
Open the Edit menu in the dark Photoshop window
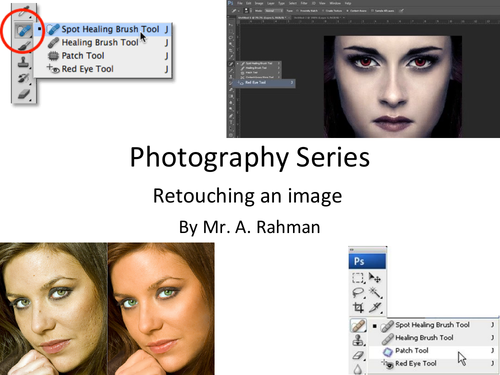[x=248, y=3]
